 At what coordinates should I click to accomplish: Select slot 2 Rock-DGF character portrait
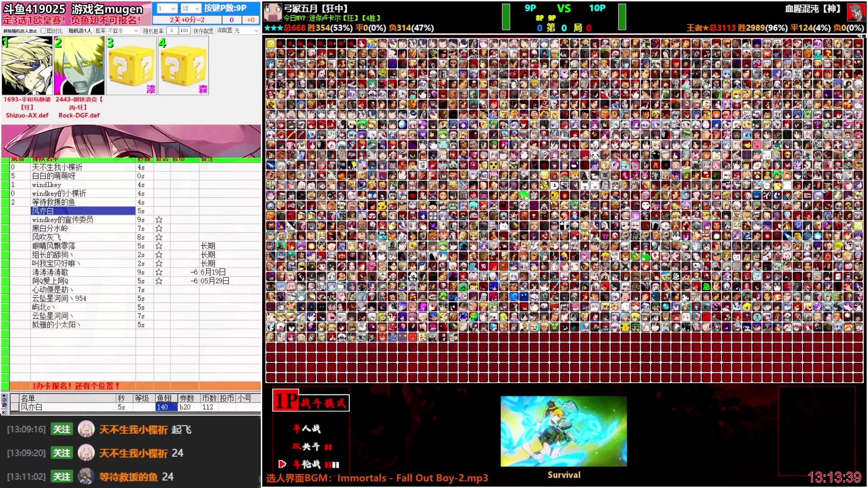coord(79,66)
